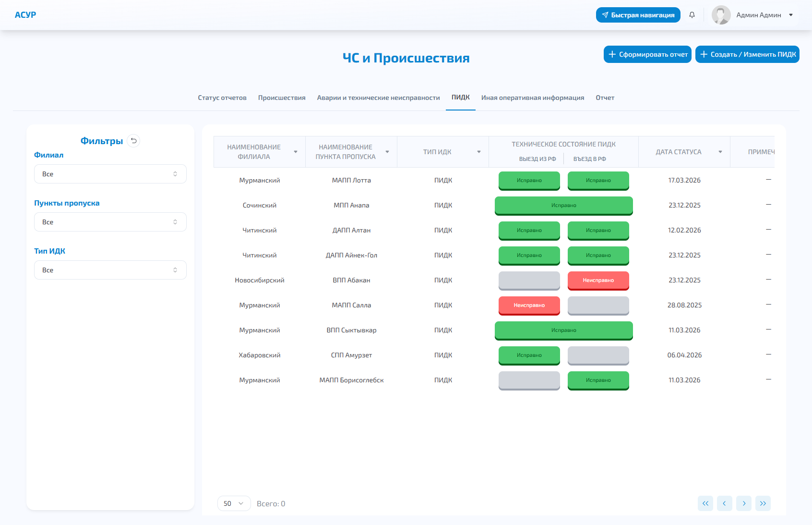Sort by branch name column arrow

pos(296,152)
